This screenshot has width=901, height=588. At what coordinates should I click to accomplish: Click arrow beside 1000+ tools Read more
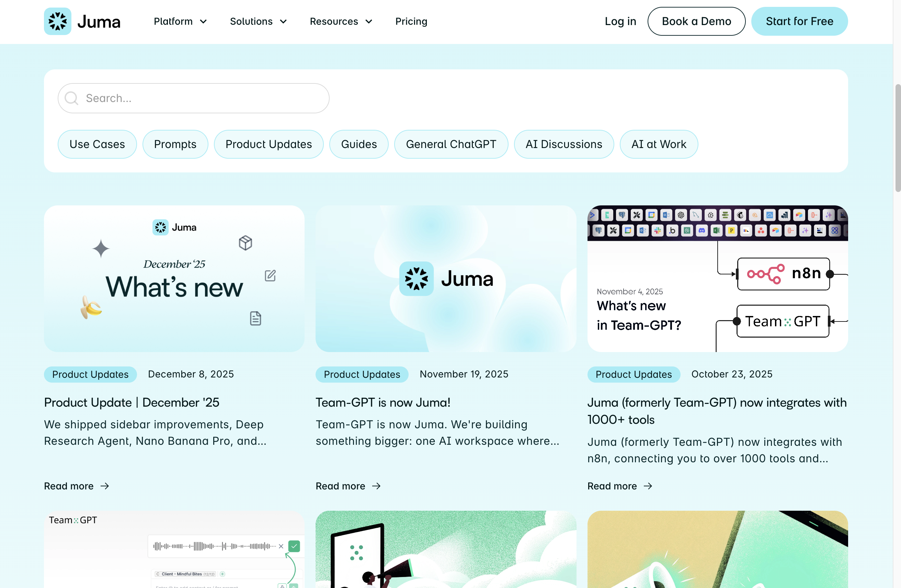pos(648,486)
